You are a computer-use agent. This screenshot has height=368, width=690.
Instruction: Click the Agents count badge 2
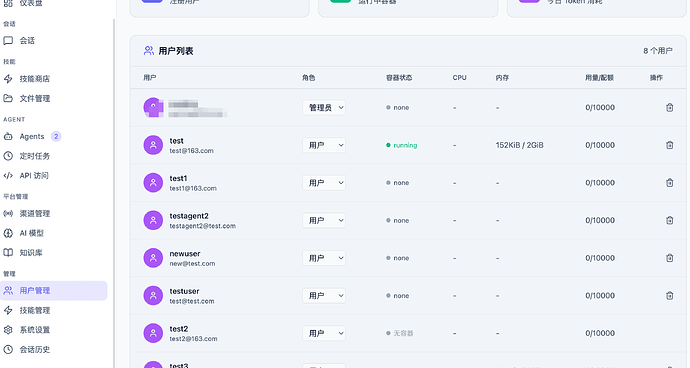coord(56,136)
